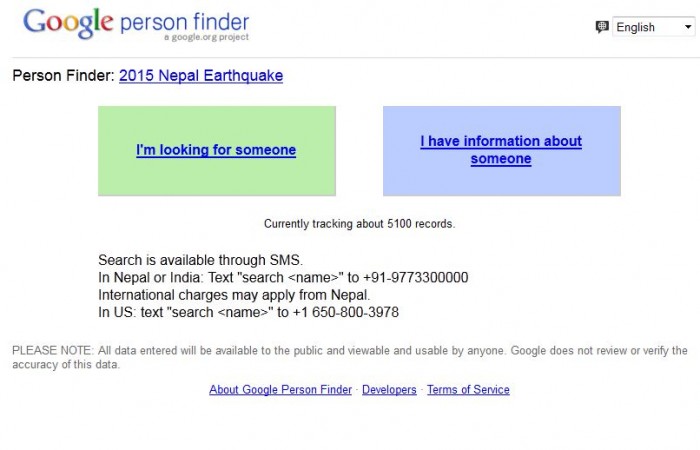
Task: Click the "Currently tracking about 5100 records" text
Action: point(359,224)
